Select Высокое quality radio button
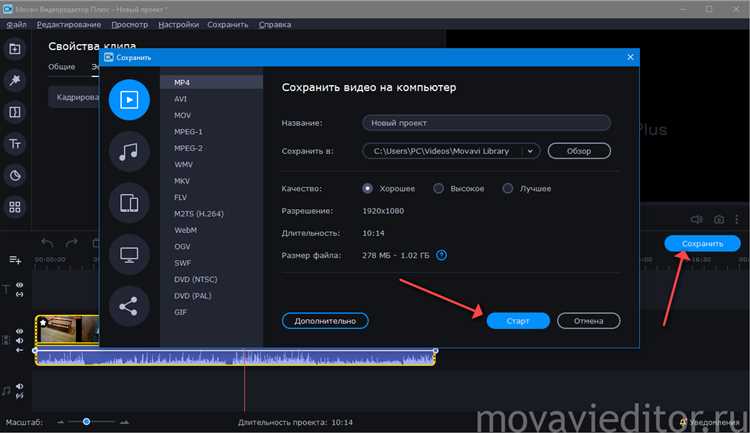This screenshot has width=750, height=433. click(438, 189)
